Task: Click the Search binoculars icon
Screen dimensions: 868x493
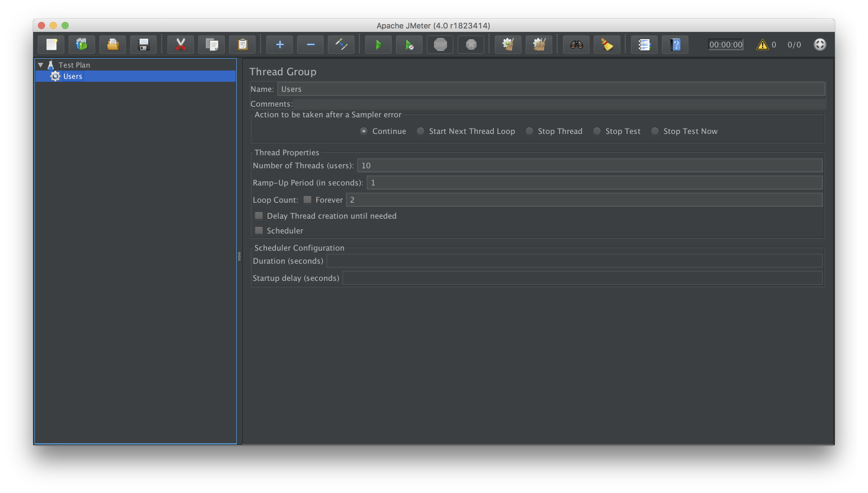Action: pos(576,44)
